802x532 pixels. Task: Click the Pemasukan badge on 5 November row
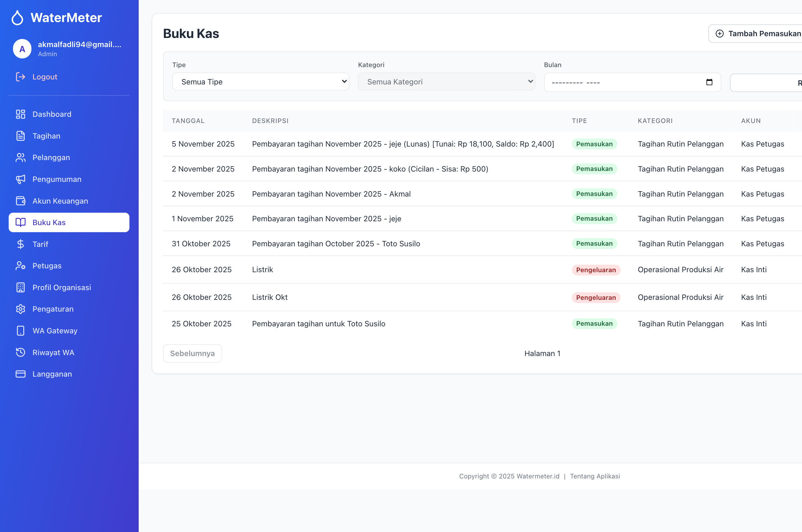point(594,144)
